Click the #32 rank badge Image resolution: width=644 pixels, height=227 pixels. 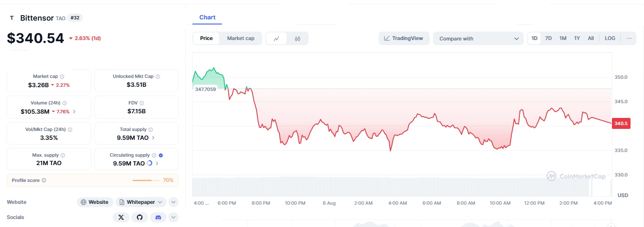point(74,18)
